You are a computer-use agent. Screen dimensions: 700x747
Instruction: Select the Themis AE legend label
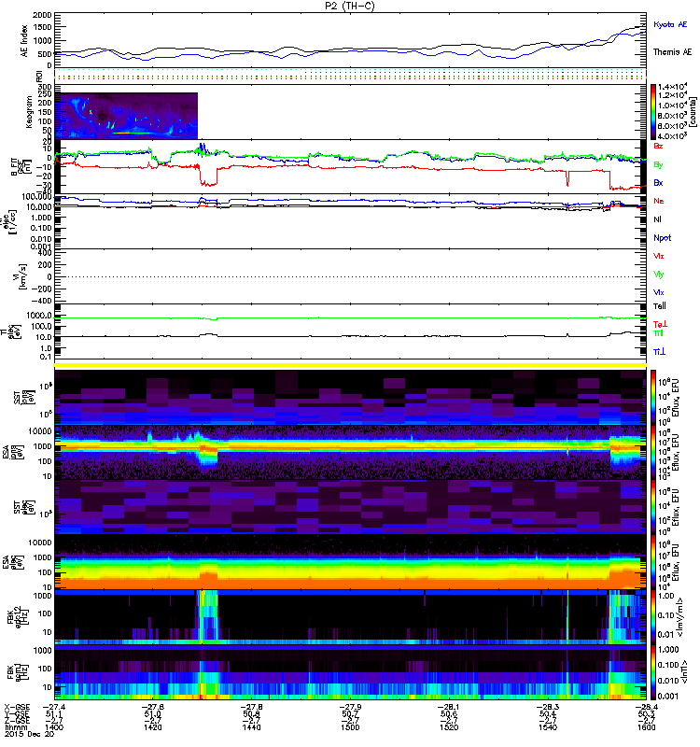point(672,53)
